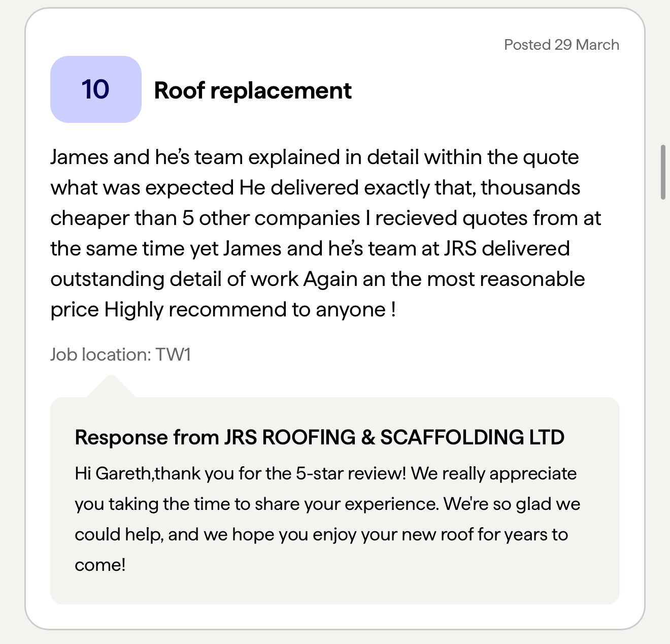The image size is (670, 644).
Task: Click the Job location label
Action: (x=100, y=355)
